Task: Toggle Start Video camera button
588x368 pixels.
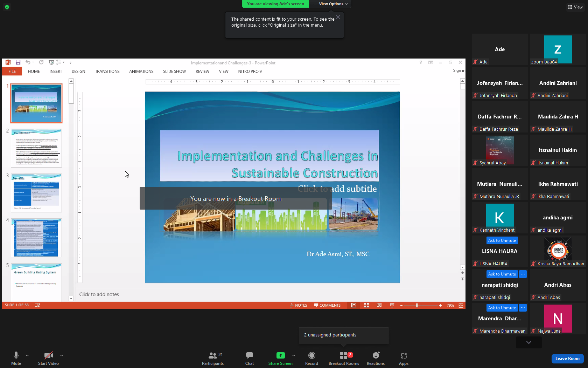Action: (48, 358)
